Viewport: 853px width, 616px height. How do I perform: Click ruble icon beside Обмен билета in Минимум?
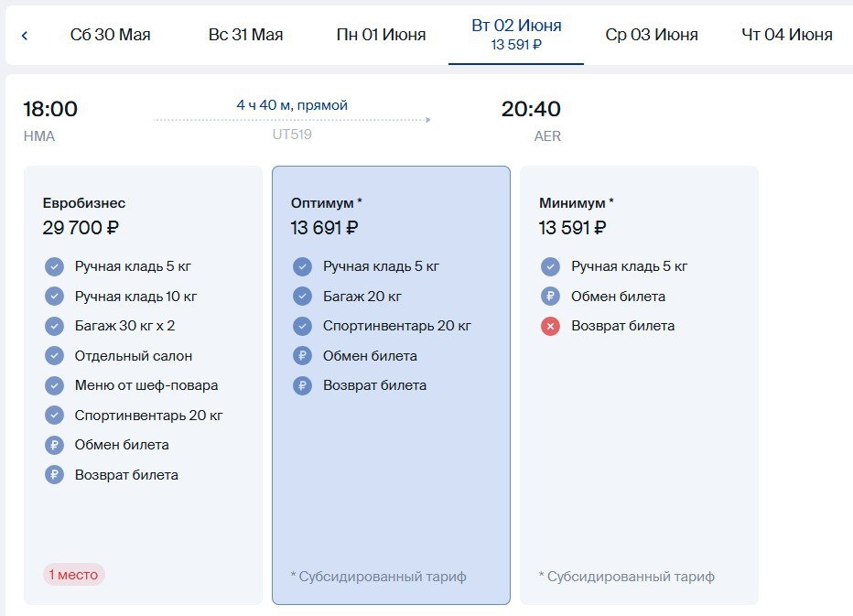tap(550, 297)
